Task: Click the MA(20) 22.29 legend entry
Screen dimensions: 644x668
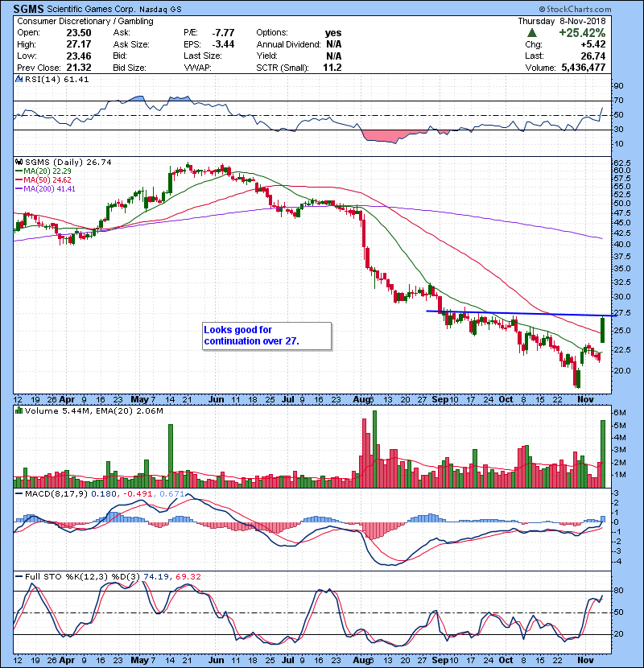Action: (x=43, y=171)
